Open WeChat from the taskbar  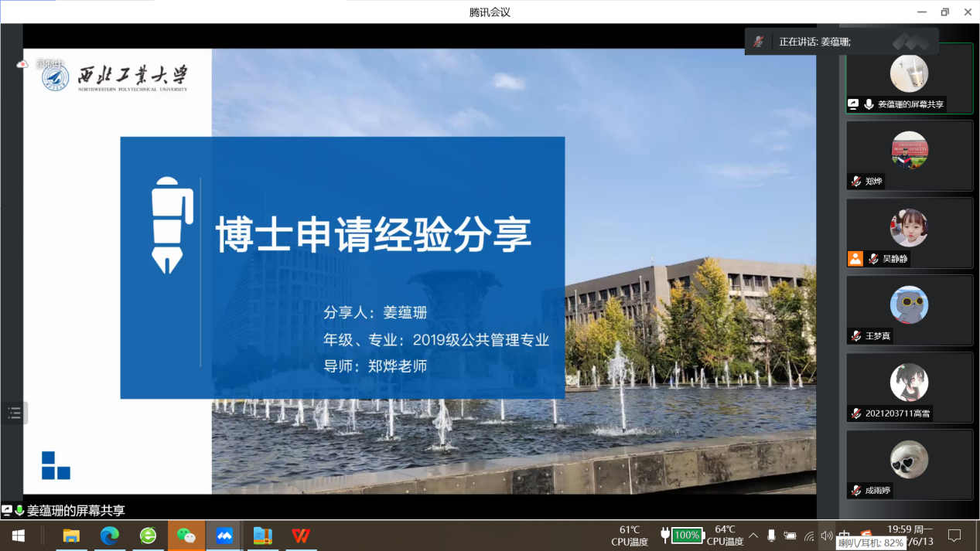(x=186, y=536)
